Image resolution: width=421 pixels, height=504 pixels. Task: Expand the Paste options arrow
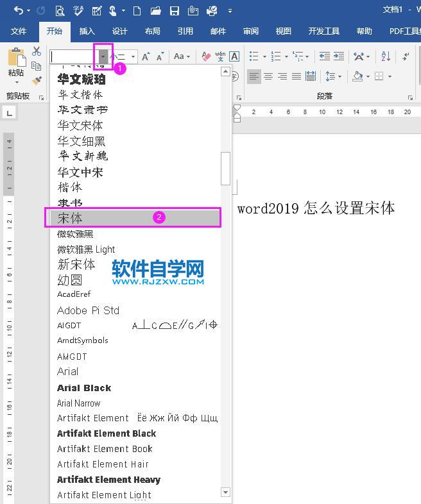pyautogui.click(x=17, y=83)
